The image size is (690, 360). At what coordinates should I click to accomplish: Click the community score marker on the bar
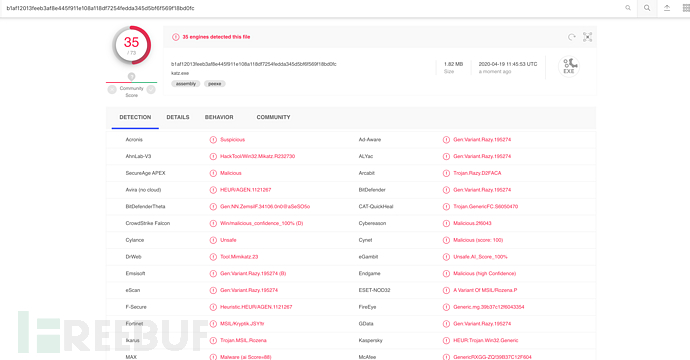(x=131, y=77)
